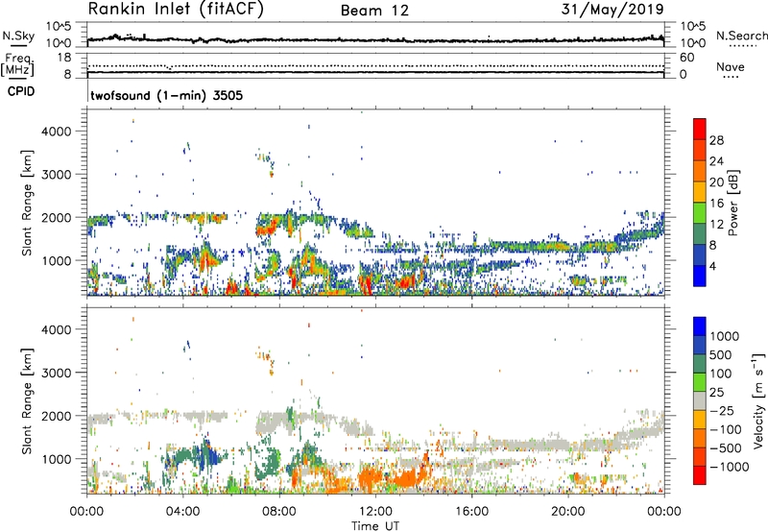
Task: Pick the yellow segment of power color bar
Action: tap(700, 192)
